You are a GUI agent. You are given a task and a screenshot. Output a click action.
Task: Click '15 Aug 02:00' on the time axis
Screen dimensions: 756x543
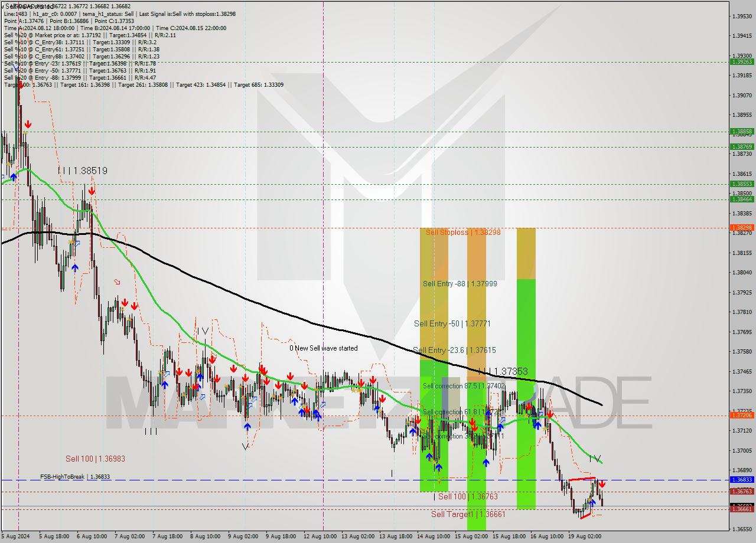(471, 537)
